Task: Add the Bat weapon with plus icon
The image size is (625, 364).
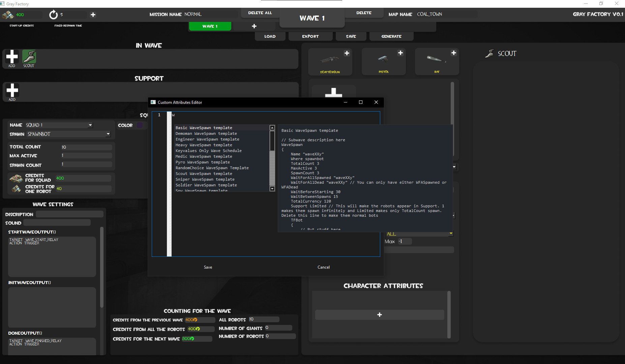Action: [453, 53]
